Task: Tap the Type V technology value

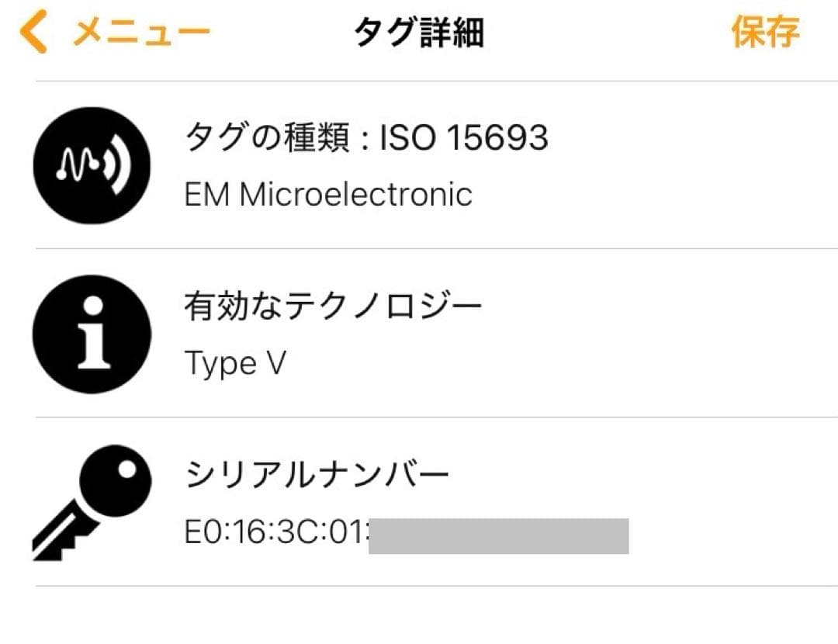Action: pos(235,363)
